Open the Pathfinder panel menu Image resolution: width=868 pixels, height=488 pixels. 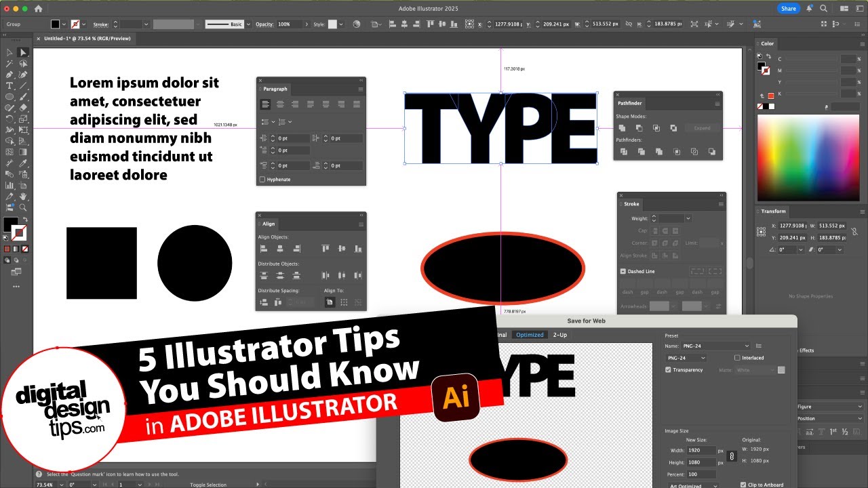tap(717, 104)
